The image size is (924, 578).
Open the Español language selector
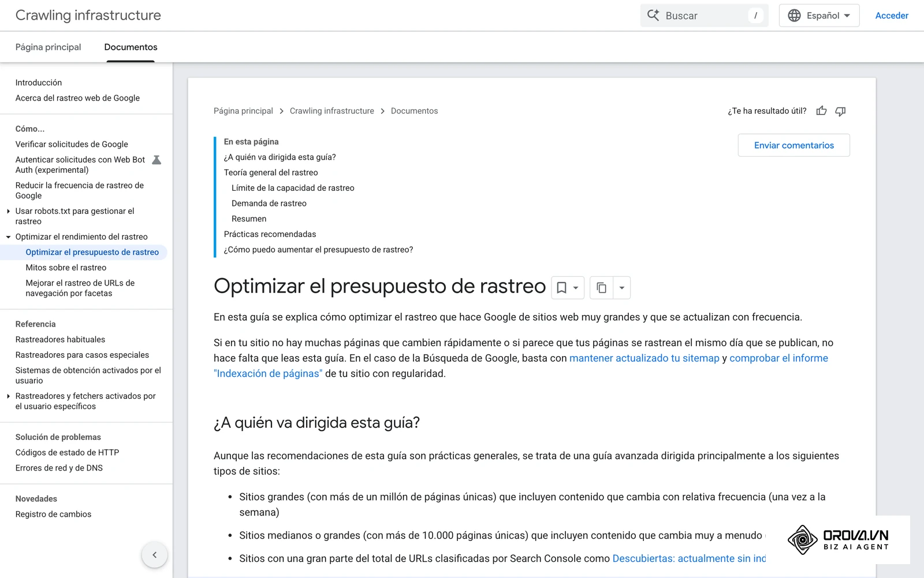point(819,16)
